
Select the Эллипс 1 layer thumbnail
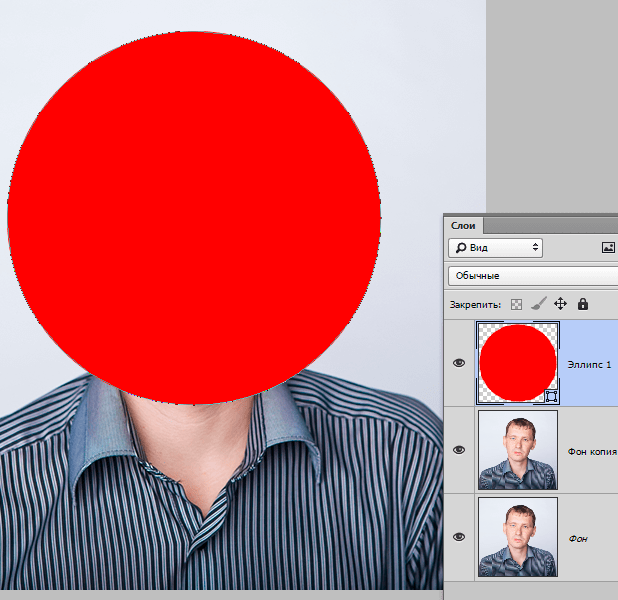point(517,363)
